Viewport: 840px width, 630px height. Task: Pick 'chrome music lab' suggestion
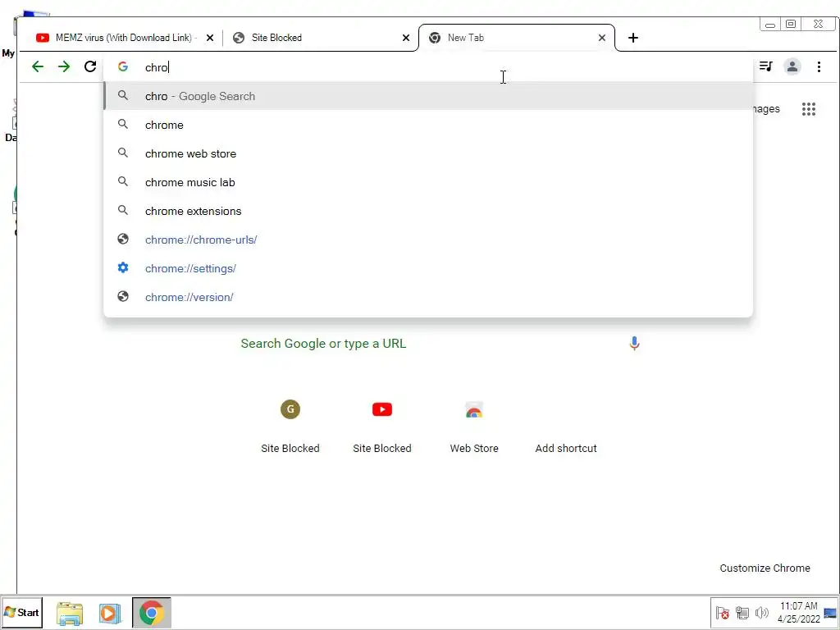pos(428,182)
